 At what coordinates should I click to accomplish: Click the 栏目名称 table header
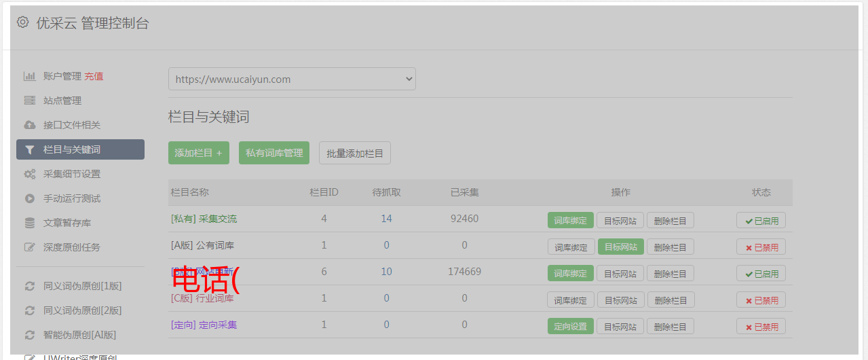[x=189, y=192]
